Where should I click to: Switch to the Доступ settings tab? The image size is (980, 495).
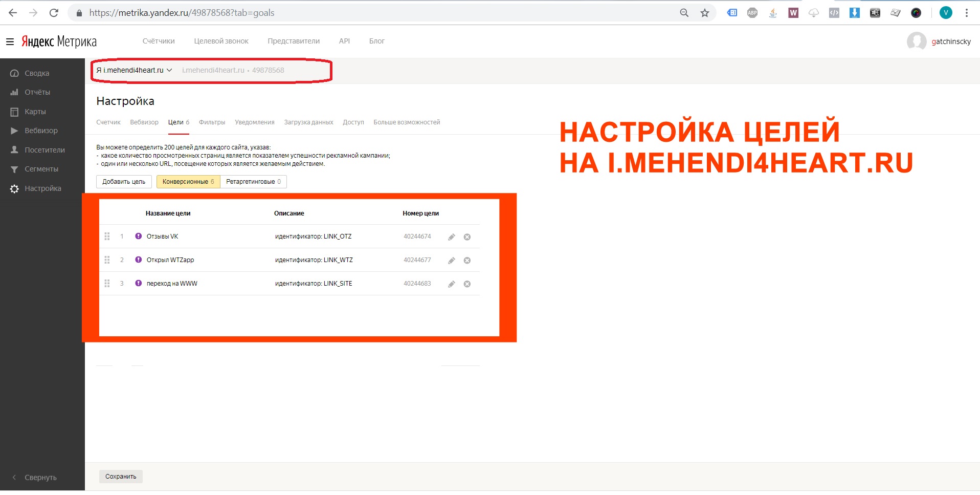[x=353, y=122]
